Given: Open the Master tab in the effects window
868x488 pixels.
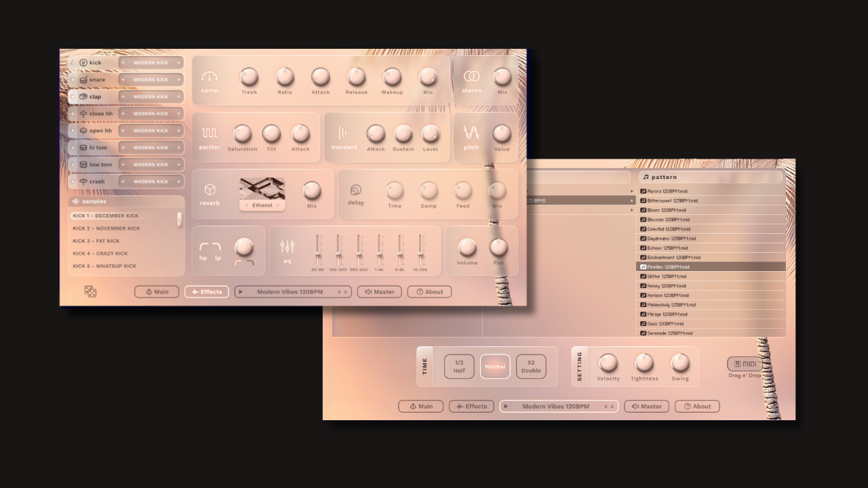Looking at the screenshot, I should click(x=380, y=292).
